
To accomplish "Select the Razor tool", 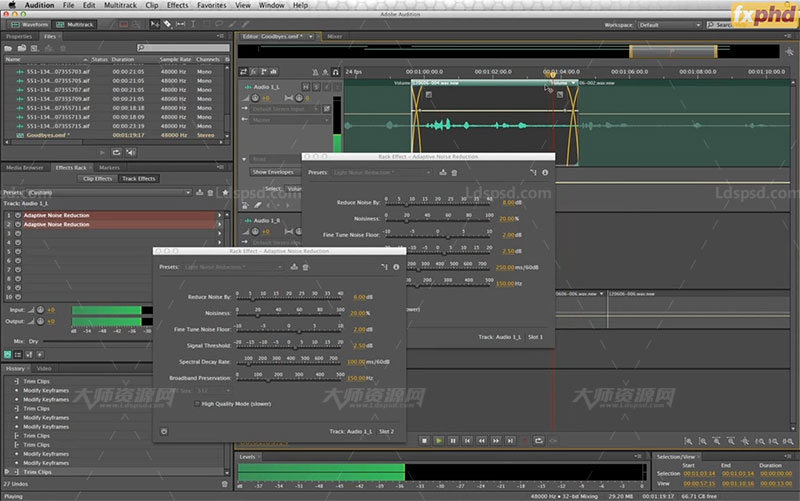I will pyautogui.click(x=167, y=24).
